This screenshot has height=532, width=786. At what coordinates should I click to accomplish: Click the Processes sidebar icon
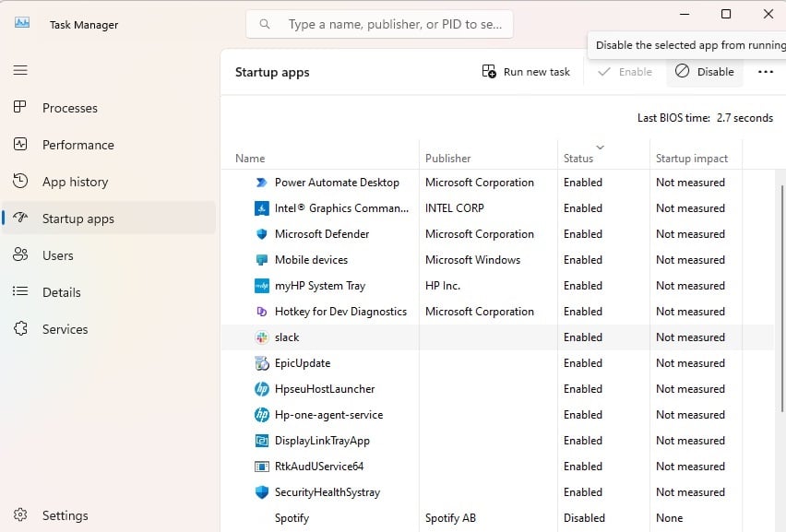(x=20, y=107)
